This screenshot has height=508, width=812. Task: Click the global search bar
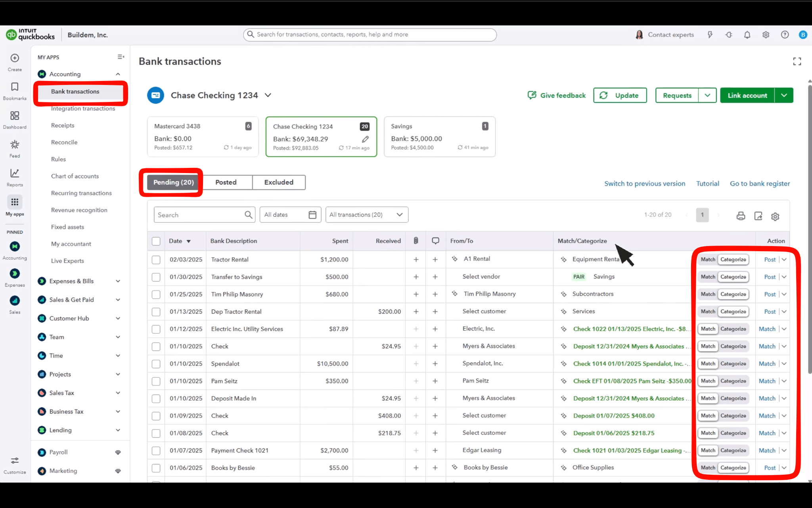tap(370, 35)
